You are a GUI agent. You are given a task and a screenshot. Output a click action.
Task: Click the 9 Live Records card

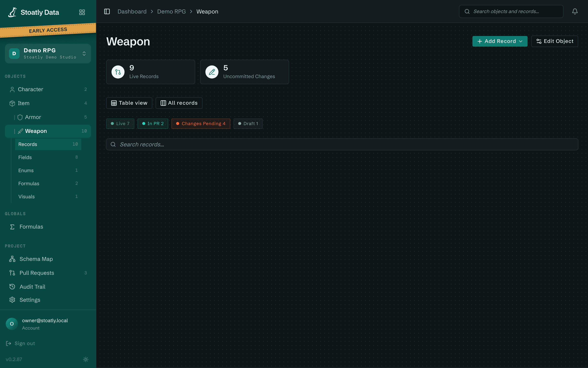tap(151, 72)
